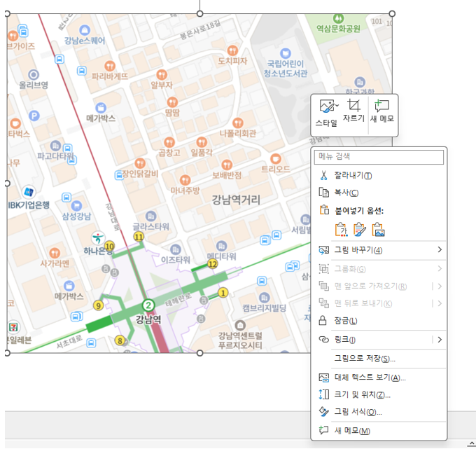The width and height of the screenshot is (476, 456).
Task: Choose Save as Picture (그림으로 저장)
Action: pos(379,359)
